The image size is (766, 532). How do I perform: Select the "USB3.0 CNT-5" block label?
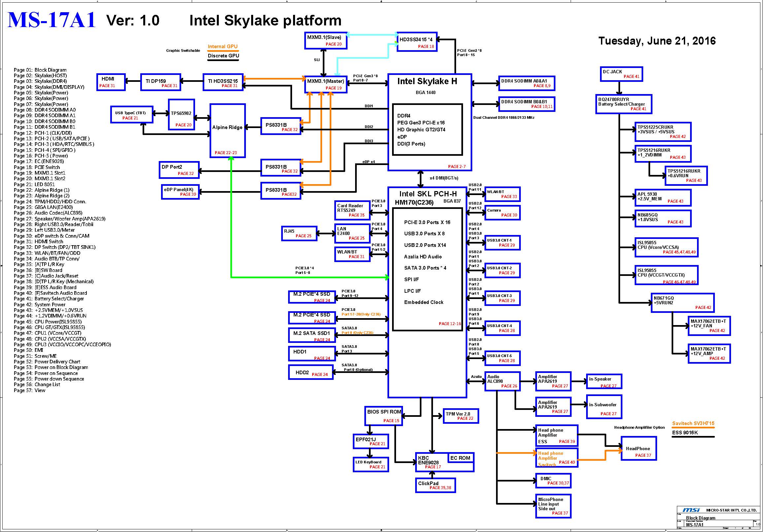point(499,356)
